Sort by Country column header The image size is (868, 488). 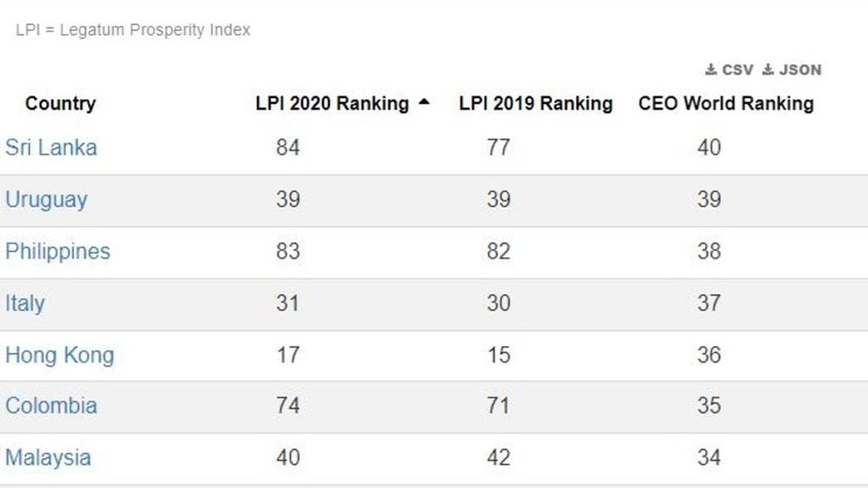[60, 103]
